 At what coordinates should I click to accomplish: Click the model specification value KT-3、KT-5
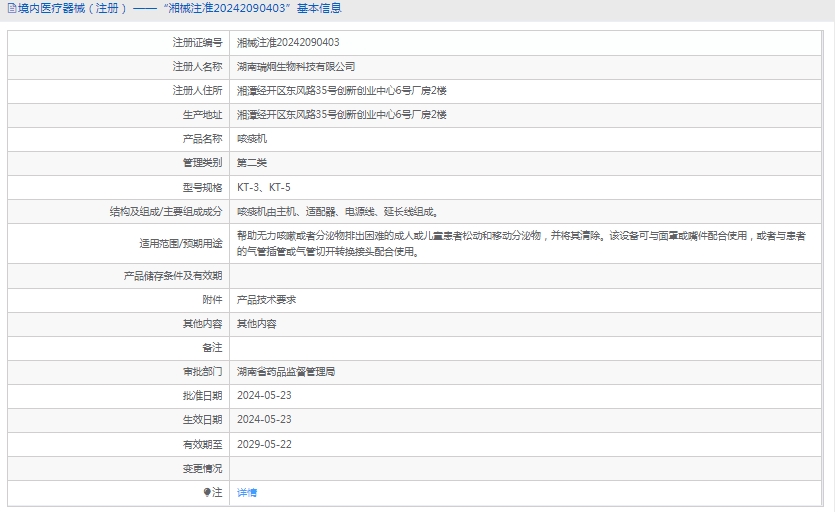264,187
